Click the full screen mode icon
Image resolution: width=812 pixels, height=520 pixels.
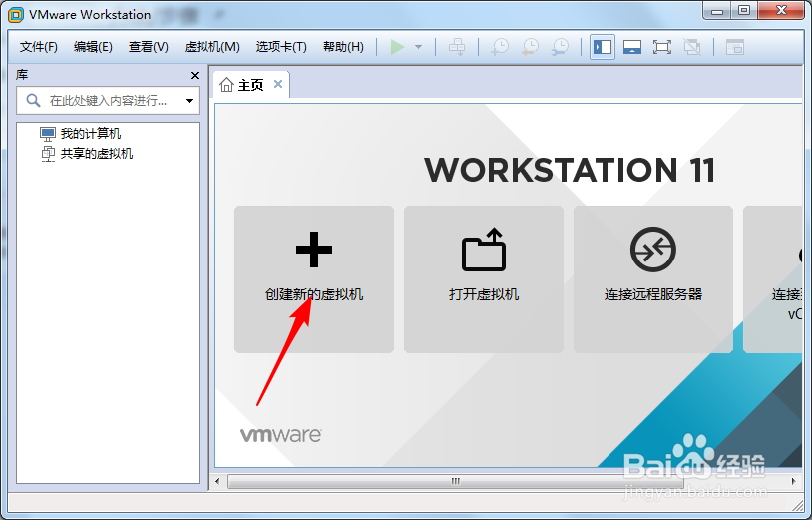click(661, 47)
